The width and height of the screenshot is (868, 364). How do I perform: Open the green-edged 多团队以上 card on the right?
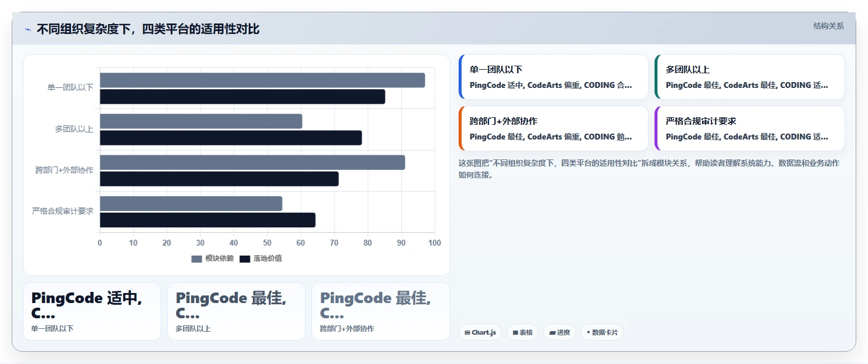pos(750,77)
